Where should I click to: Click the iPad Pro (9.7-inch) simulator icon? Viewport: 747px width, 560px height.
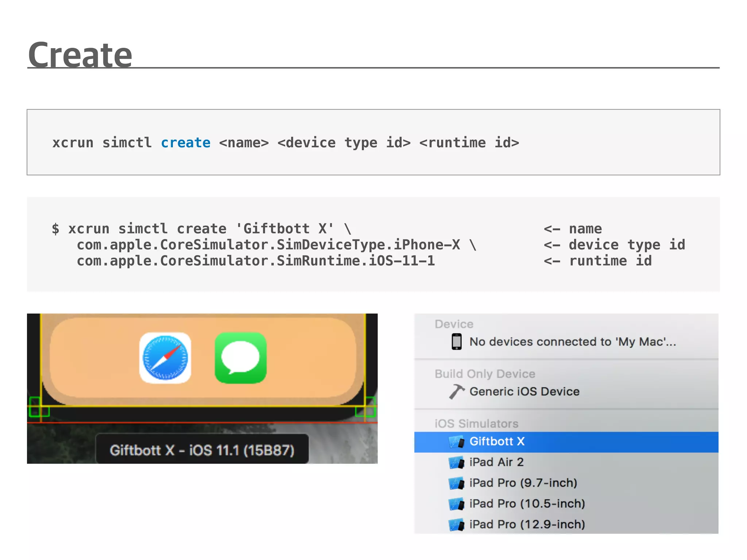click(x=456, y=483)
